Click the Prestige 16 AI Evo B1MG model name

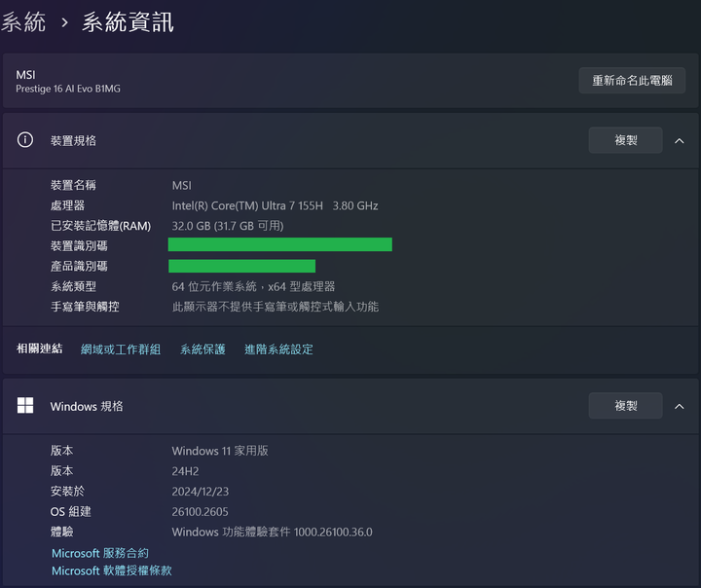point(68,89)
